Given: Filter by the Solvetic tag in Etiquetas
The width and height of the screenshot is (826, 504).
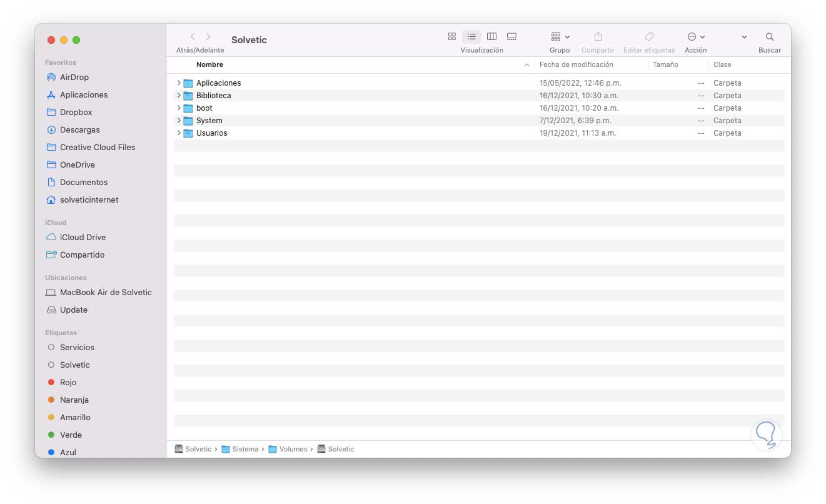Looking at the screenshot, I should (x=68, y=365).
